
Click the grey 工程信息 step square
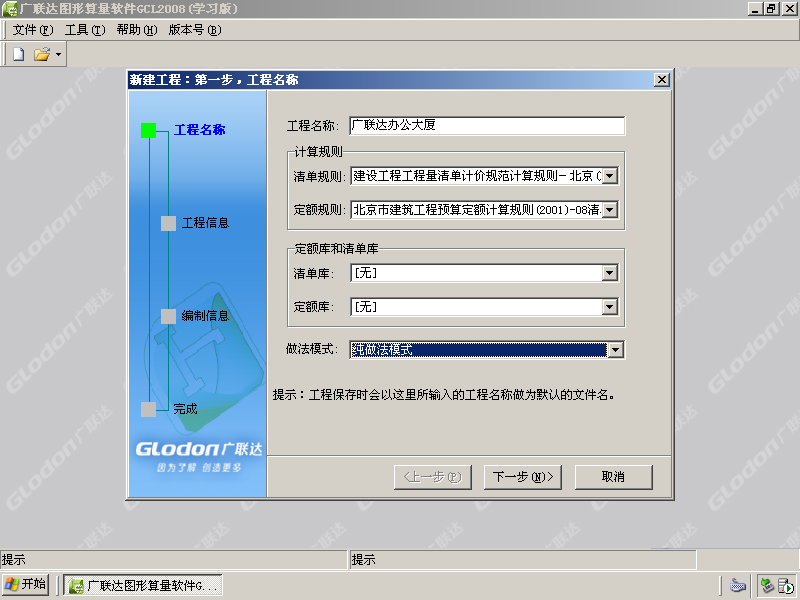click(168, 223)
